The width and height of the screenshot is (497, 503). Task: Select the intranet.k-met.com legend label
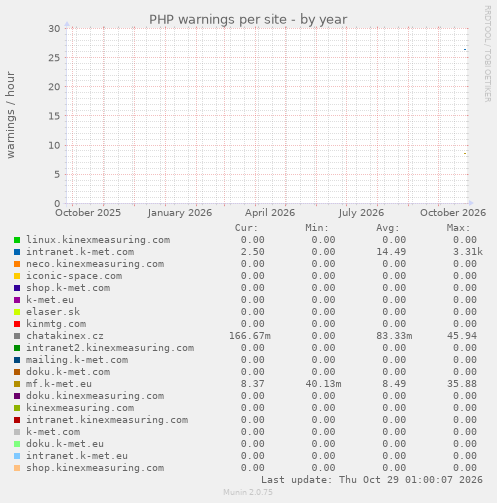coord(80,252)
